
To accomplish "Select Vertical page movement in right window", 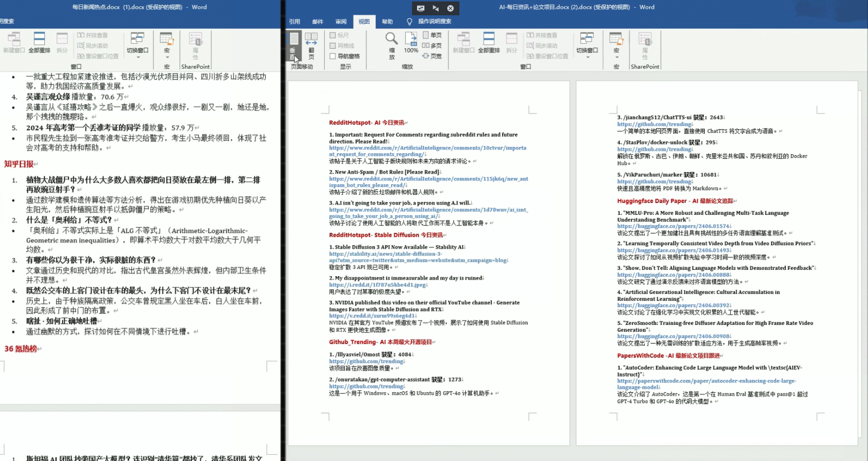I will 294,45.
